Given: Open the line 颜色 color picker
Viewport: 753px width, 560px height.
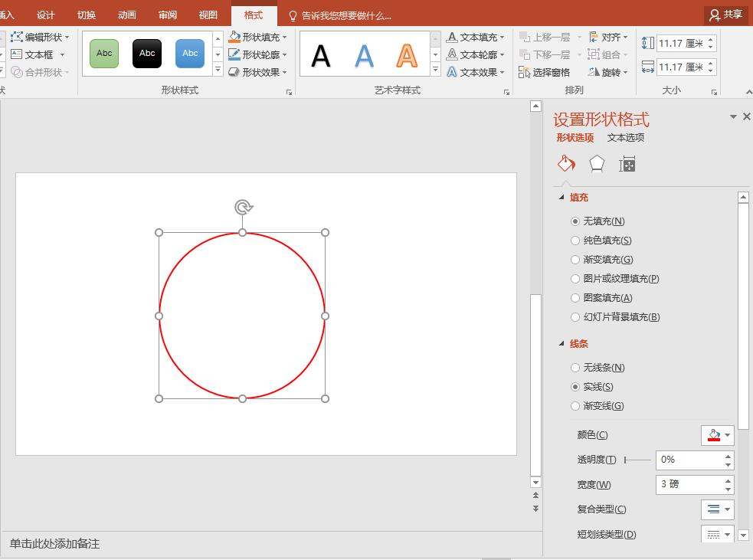Looking at the screenshot, I should pyautogui.click(x=717, y=435).
